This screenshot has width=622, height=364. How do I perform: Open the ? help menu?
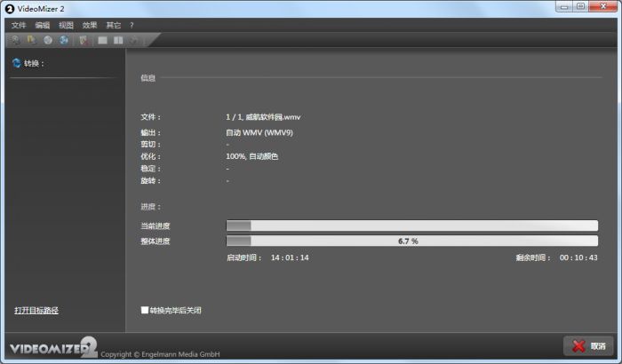click(132, 25)
